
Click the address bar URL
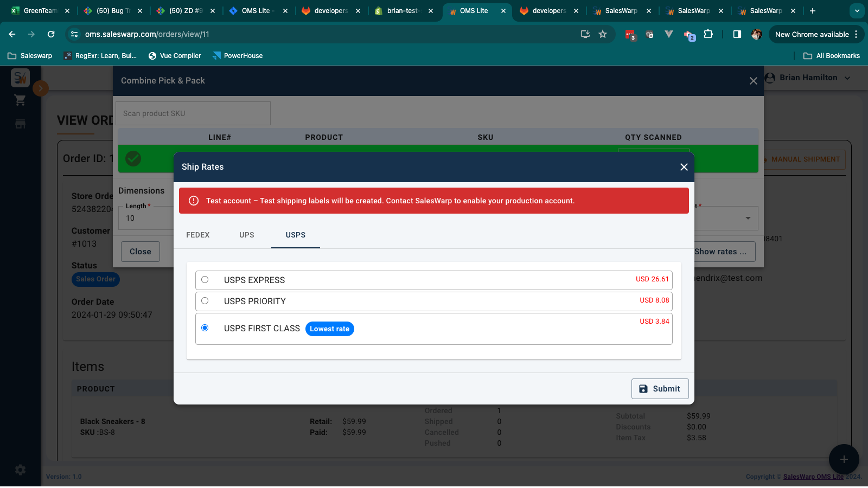tap(147, 34)
